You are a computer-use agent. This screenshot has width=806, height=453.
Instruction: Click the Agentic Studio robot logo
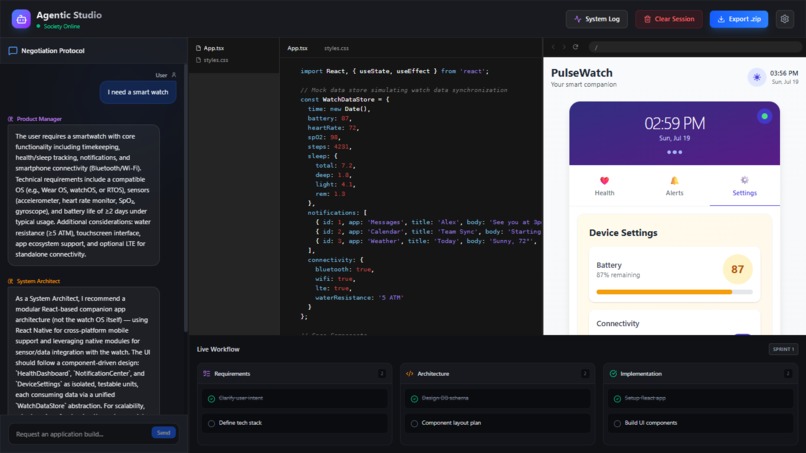click(x=21, y=19)
